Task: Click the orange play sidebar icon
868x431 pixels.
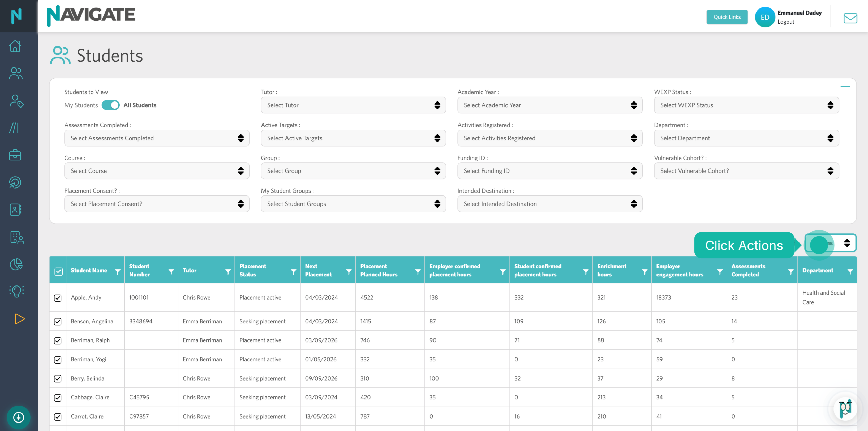Action: point(20,319)
